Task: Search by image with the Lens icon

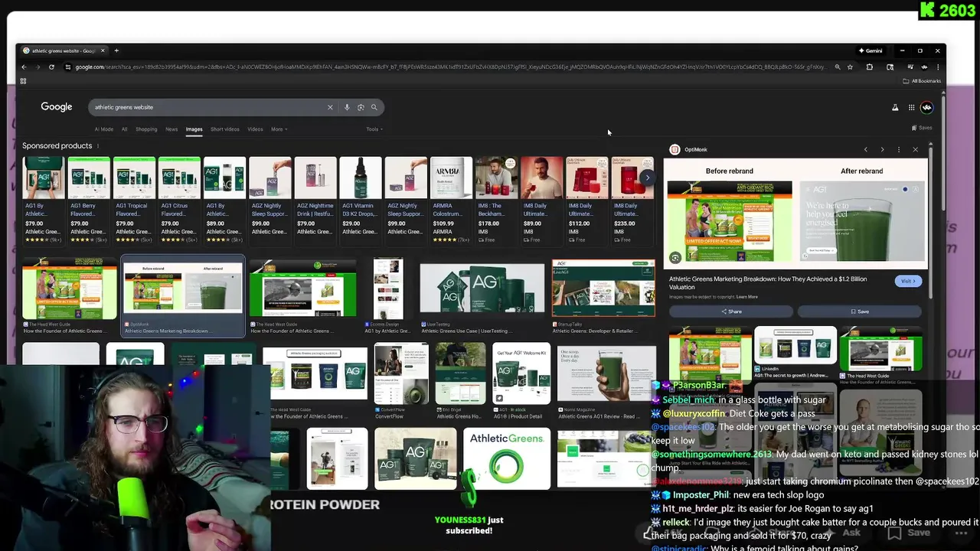Action: click(361, 107)
